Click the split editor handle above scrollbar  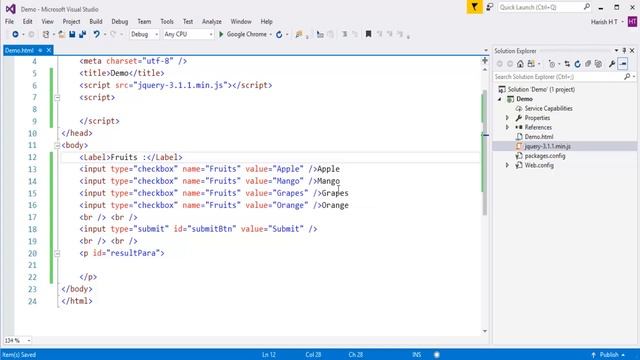coord(484,61)
